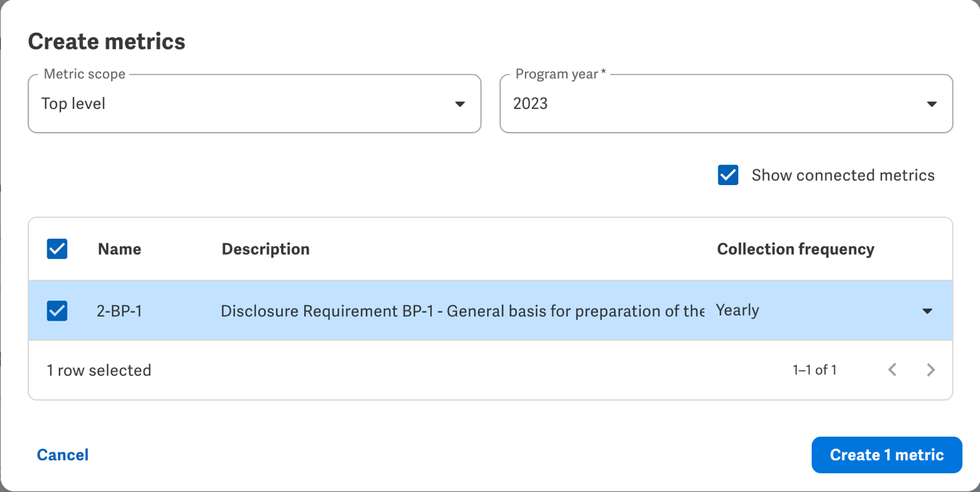Click the 1 row selected status text
Image resolution: width=980 pixels, height=492 pixels.
[99, 369]
